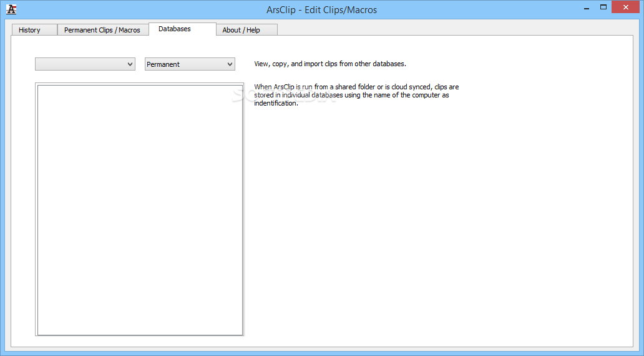This screenshot has height=356, width=644.
Task: Open the Permanent clip type dropdown
Action: (x=190, y=64)
